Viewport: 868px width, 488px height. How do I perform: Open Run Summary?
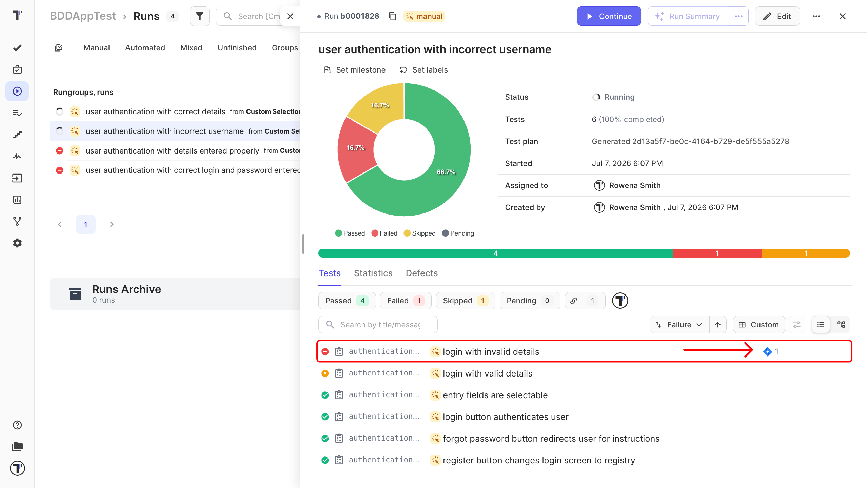(x=688, y=16)
